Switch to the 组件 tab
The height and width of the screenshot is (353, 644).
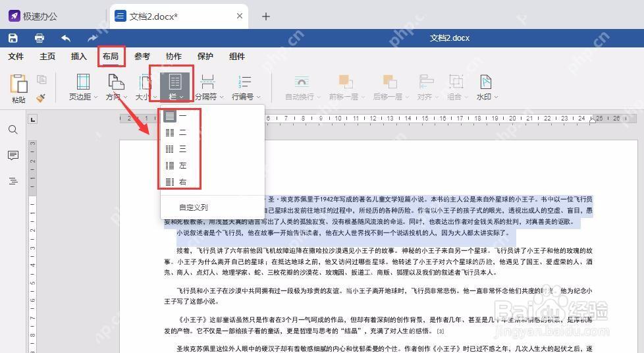pos(237,56)
